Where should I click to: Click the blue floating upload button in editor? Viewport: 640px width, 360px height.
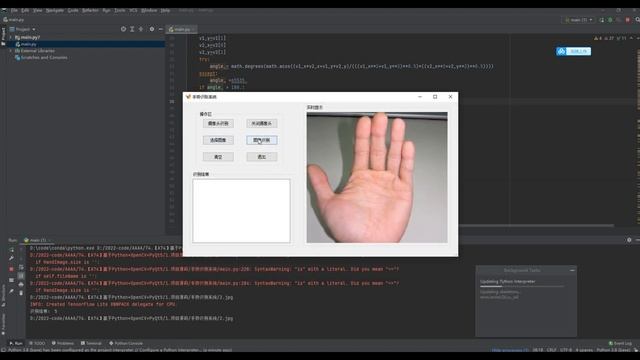[x=573, y=51]
